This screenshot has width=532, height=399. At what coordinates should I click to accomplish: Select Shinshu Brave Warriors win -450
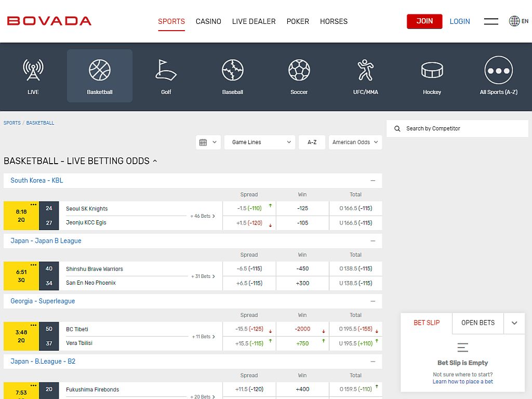pyautogui.click(x=302, y=269)
